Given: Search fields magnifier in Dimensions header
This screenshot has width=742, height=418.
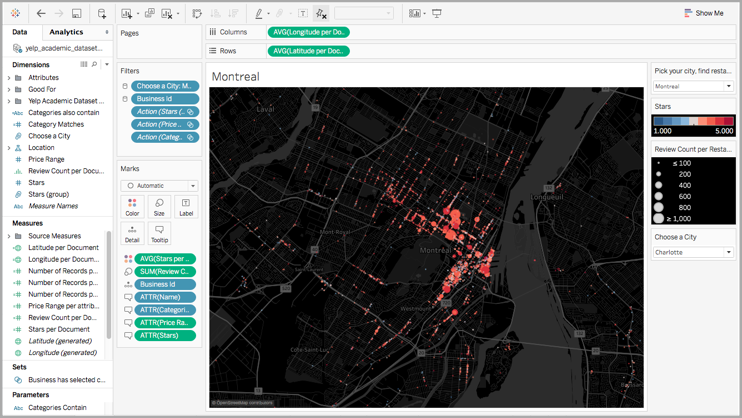Looking at the screenshot, I should (x=95, y=64).
